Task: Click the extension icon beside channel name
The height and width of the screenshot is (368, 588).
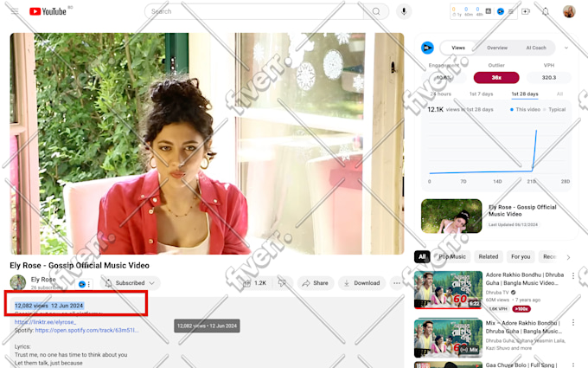Action: [82, 284]
